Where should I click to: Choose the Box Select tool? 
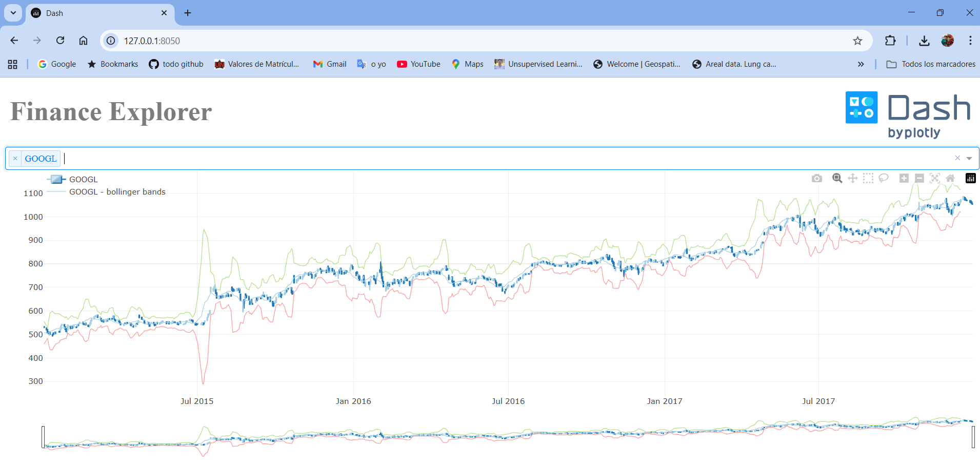pyautogui.click(x=868, y=178)
